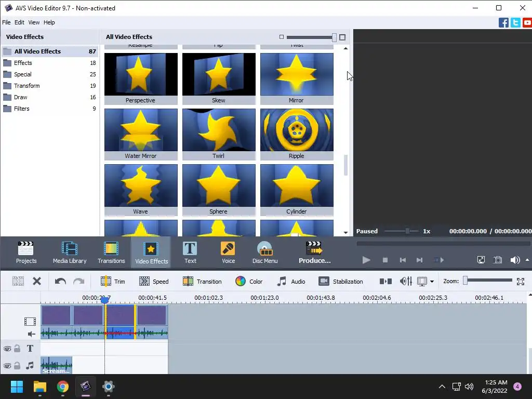The image size is (532, 399).
Task: Open the Disc Menu panel
Action: click(265, 252)
